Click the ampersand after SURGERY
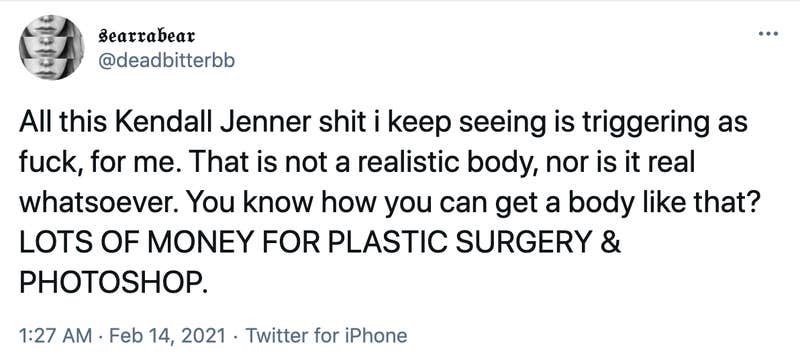The width and height of the screenshot is (800, 364). (x=614, y=244)
